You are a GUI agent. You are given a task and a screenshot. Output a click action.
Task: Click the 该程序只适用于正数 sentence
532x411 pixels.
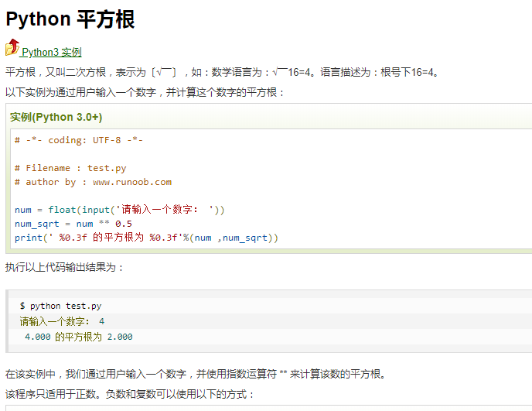pyautogui.click(x=130, y=394)
